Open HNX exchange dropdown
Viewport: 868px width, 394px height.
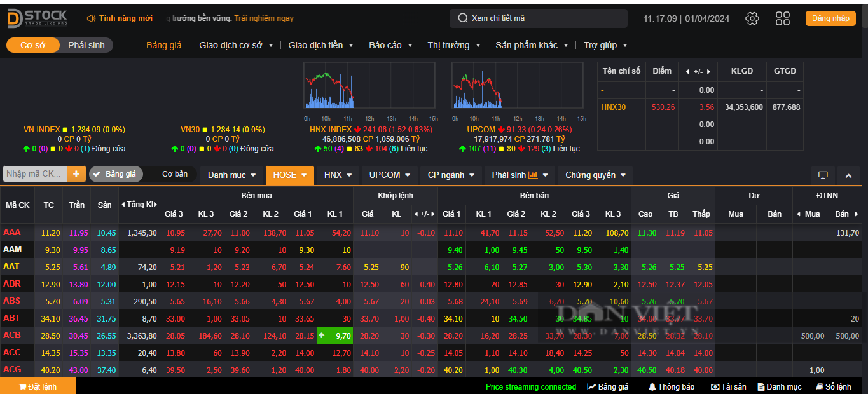[x=338, y=175]
